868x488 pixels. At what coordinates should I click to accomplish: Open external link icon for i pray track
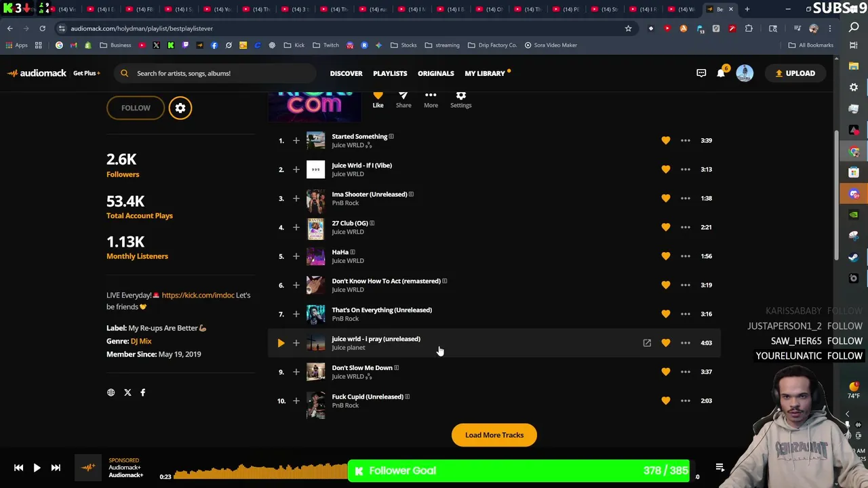click(x=647, y=343)
